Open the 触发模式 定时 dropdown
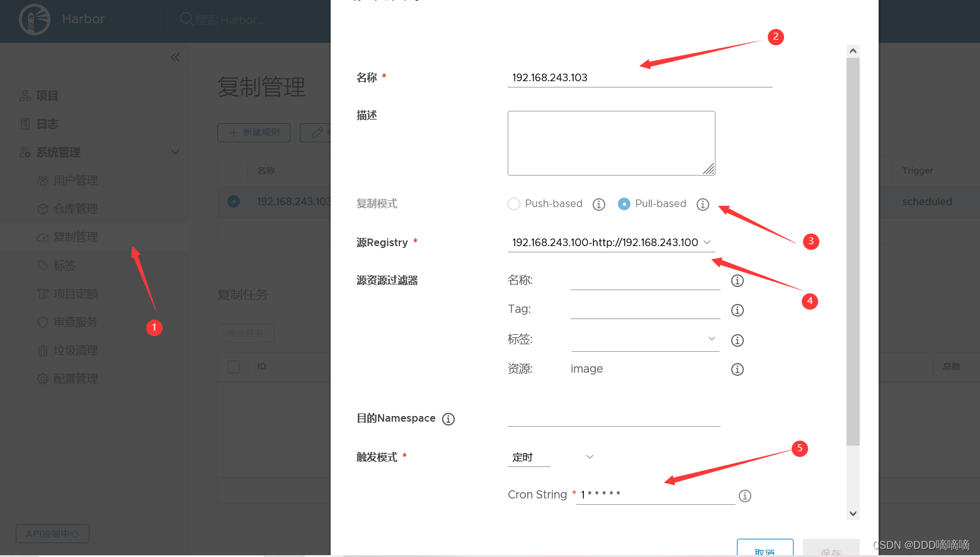 [551, 458]
